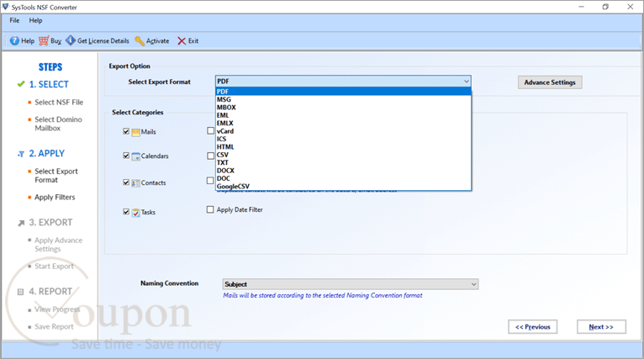Open the File menu
Image resolution: width=644 pixels, height=359 pixels.
pyautogui.click(x=14, y=20)
